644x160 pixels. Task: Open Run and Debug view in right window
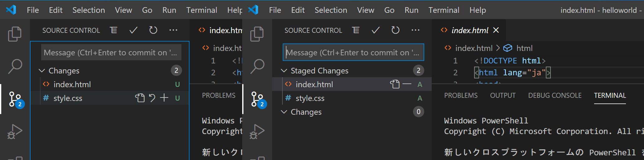(257, 131)
